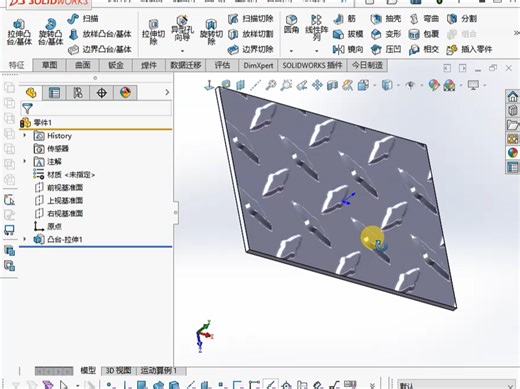The image size is (520, 389).
Task: Click the 拔模 draft tool
Action: pyautogui.click(x=348, y=34)
